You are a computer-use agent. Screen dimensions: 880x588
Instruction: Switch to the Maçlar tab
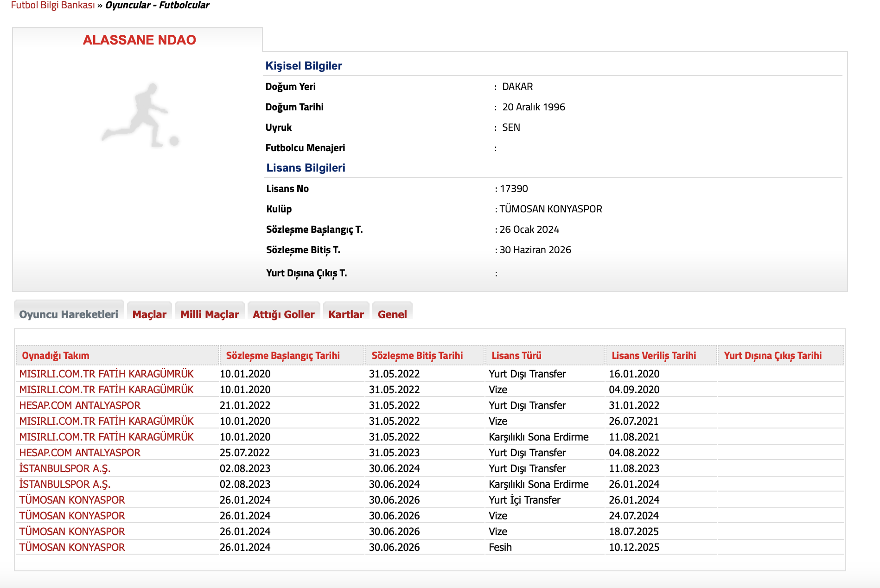149,314
